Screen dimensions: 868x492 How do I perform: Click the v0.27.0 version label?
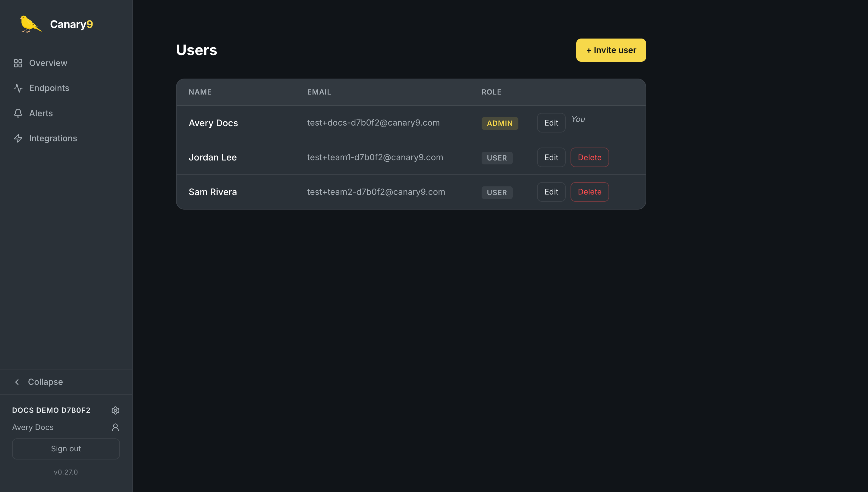(66, 472)
